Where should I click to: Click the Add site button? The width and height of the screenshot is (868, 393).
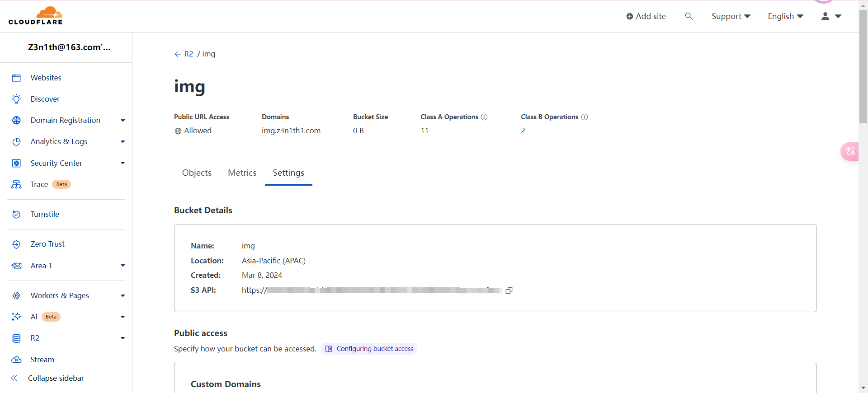646,16
